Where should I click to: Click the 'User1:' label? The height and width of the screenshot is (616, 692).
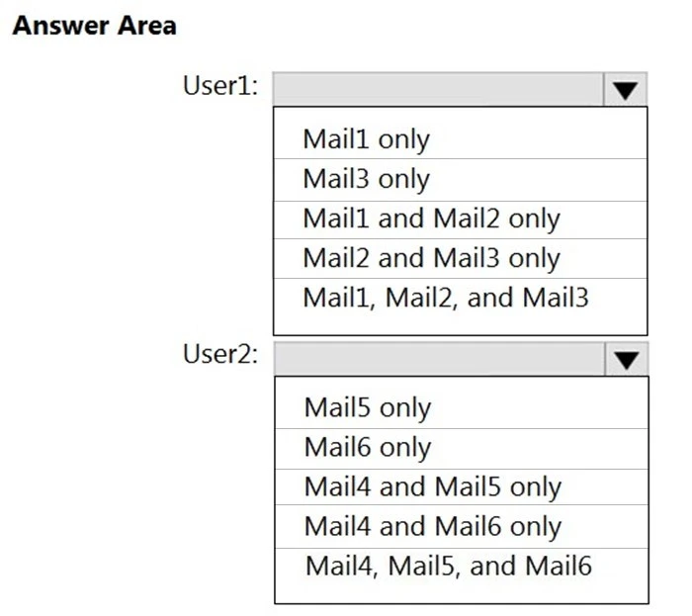[x=220, y=86]
